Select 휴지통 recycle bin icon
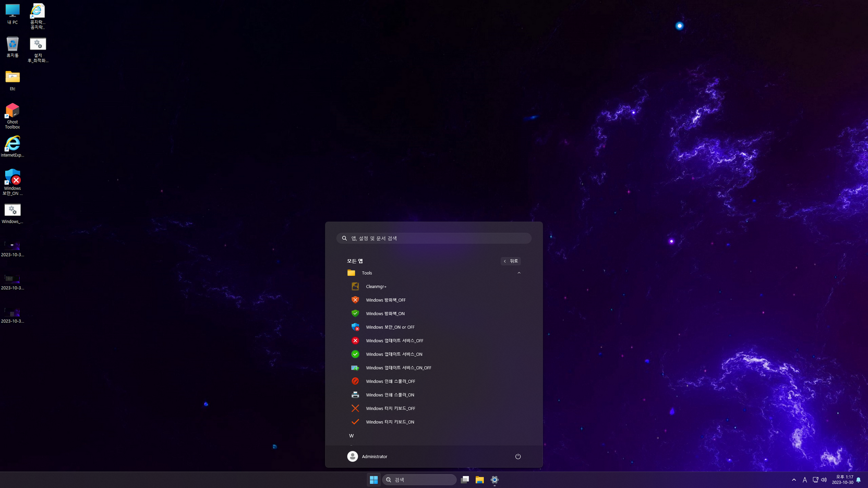 click(13, 47)
